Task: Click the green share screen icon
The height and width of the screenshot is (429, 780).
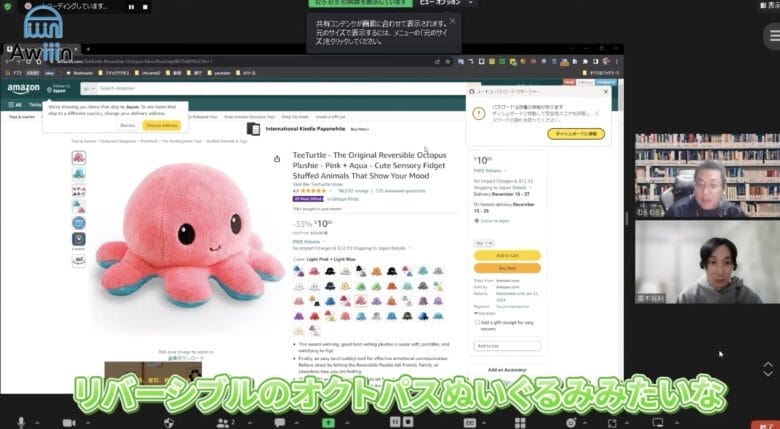Action: (328, 423)
